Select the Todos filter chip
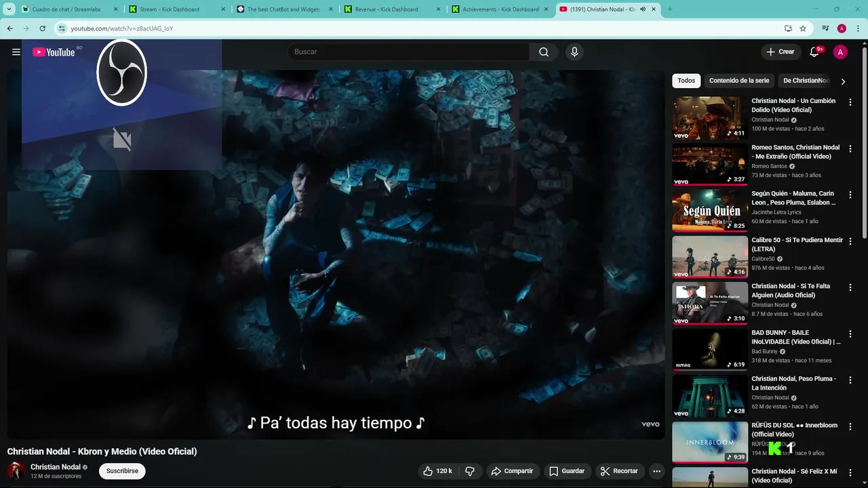The width and height of the screenshot is (868, 488). point(686,81)
